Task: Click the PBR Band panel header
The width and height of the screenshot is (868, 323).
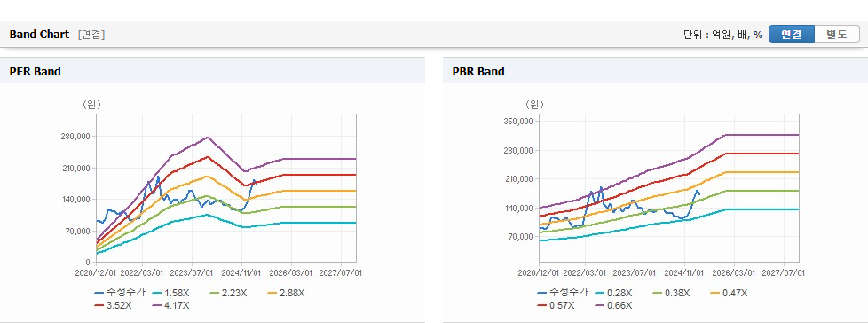Action: pyautogui.click(x=655, y=71)
